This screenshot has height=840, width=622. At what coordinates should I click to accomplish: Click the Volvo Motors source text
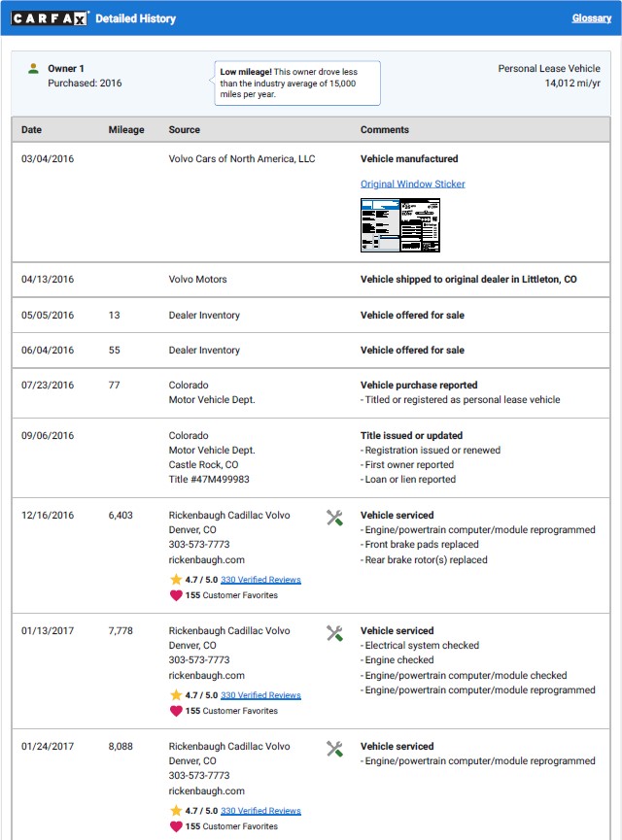click(x=198, y=280)
